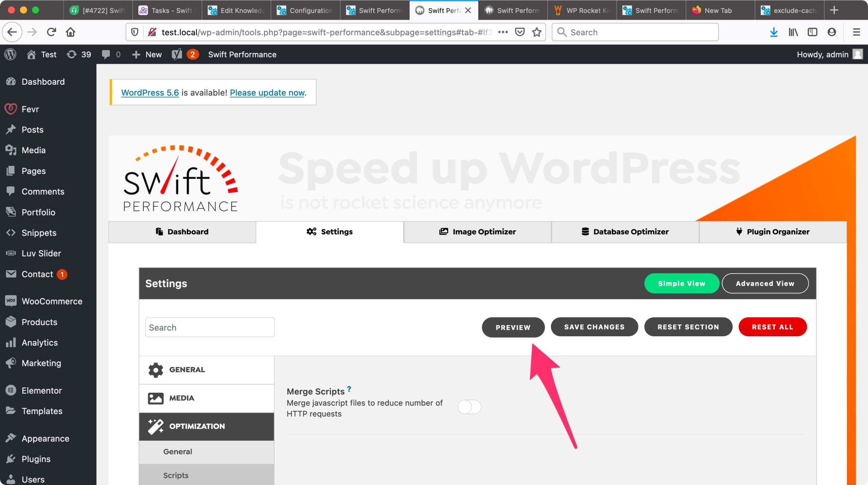
Task: Click the WordPress logo in admin bar
Action: (11, 54)
